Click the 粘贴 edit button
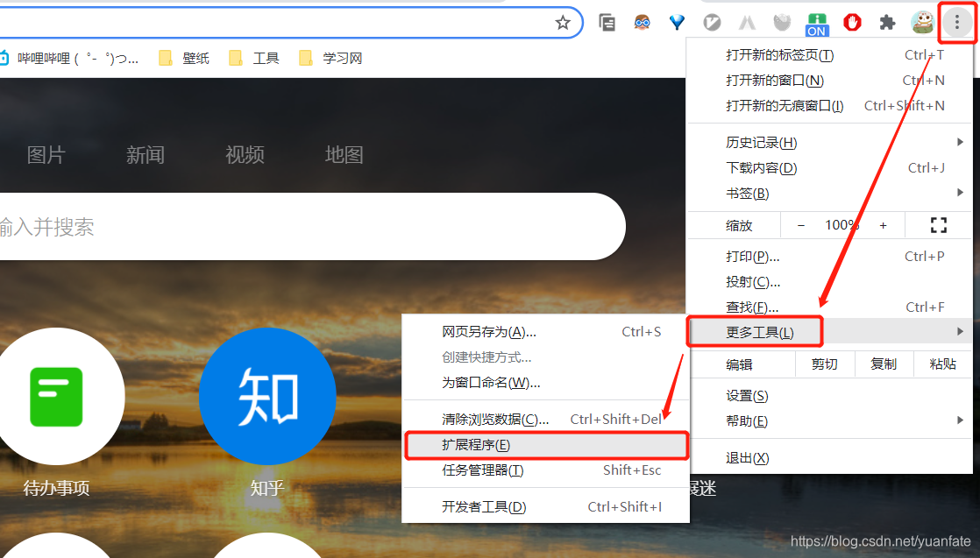Image resolution: width=980 pixels, height=558 pixels. tap(942, 364)
